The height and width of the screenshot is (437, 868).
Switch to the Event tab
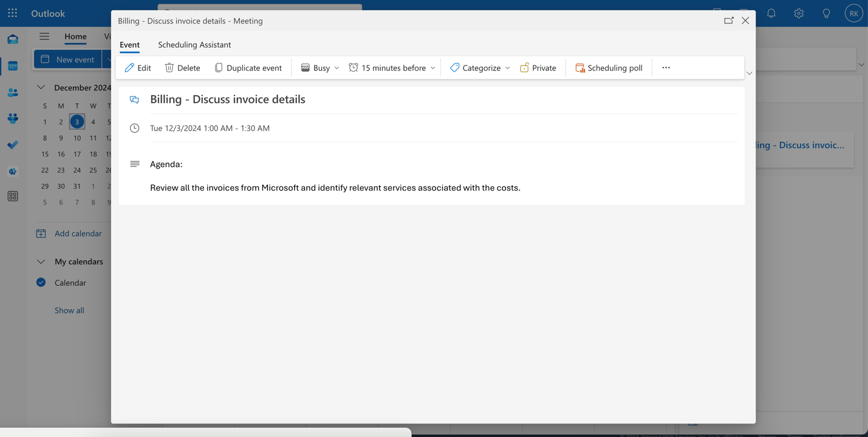pyautogui.click(x=129, y=45)
